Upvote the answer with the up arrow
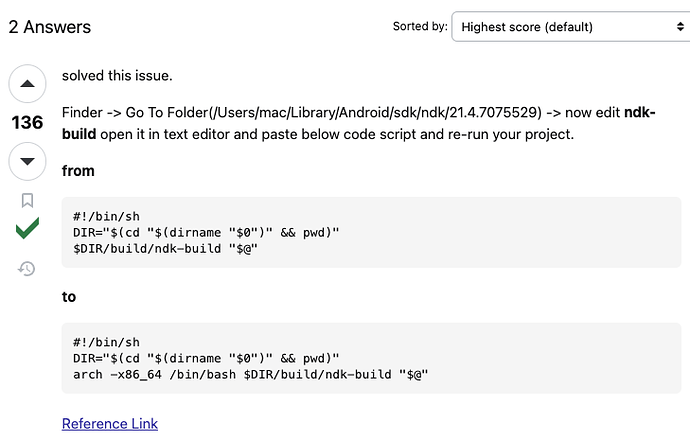 [x=27, y=85]
